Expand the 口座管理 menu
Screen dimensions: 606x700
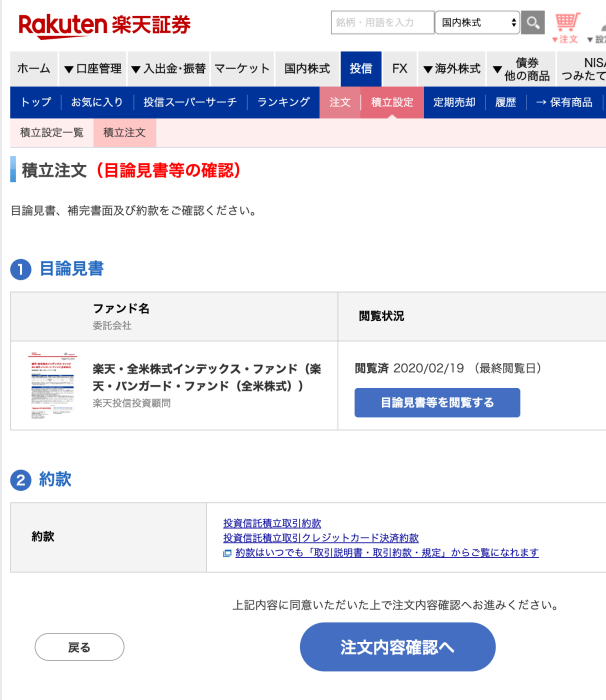click(x=92, y=69)
